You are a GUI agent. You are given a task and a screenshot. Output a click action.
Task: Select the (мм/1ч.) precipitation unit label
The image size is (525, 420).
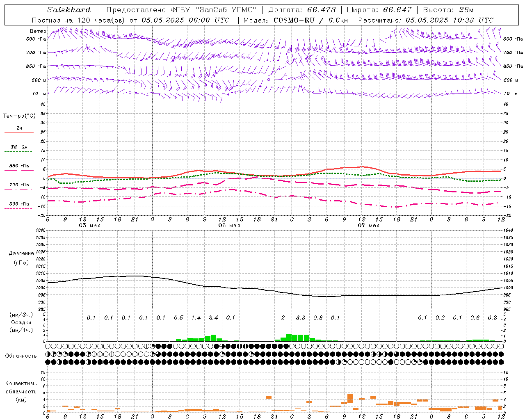(21, 330)
